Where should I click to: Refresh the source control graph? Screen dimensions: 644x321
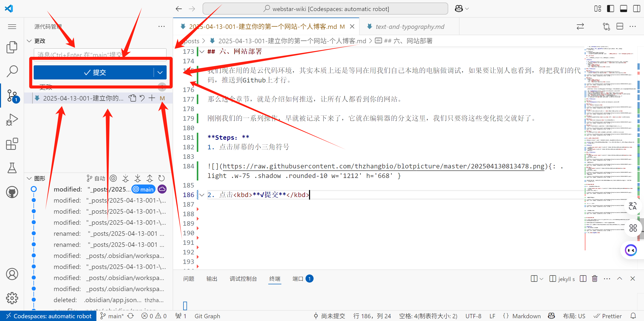(162, 178)
